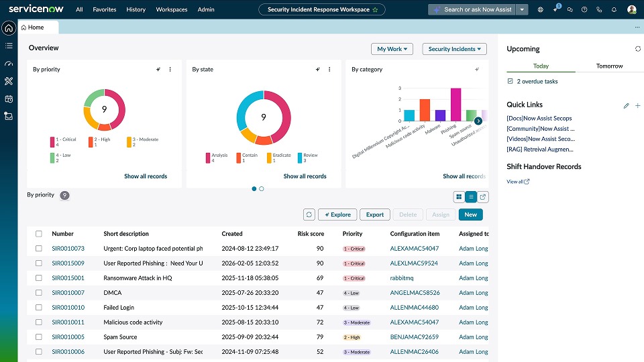The height and width of the screenshot is (362, 644).
Task: Expand the My Work dropdown
Action: [x=392, y=49]
